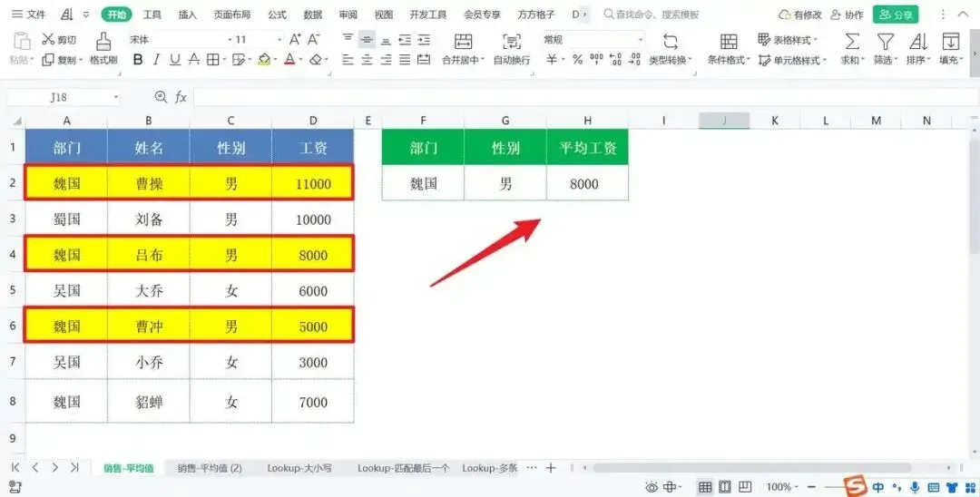Screen dimensions: 980x497
Task: Click the zoom out minus button
Action: pyautogui.click(x=811, y=486)
